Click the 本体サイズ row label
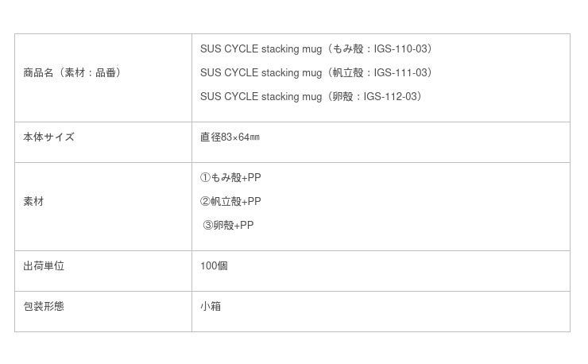Viewport: 588px width, 364px height. click(x=49, y=137)
